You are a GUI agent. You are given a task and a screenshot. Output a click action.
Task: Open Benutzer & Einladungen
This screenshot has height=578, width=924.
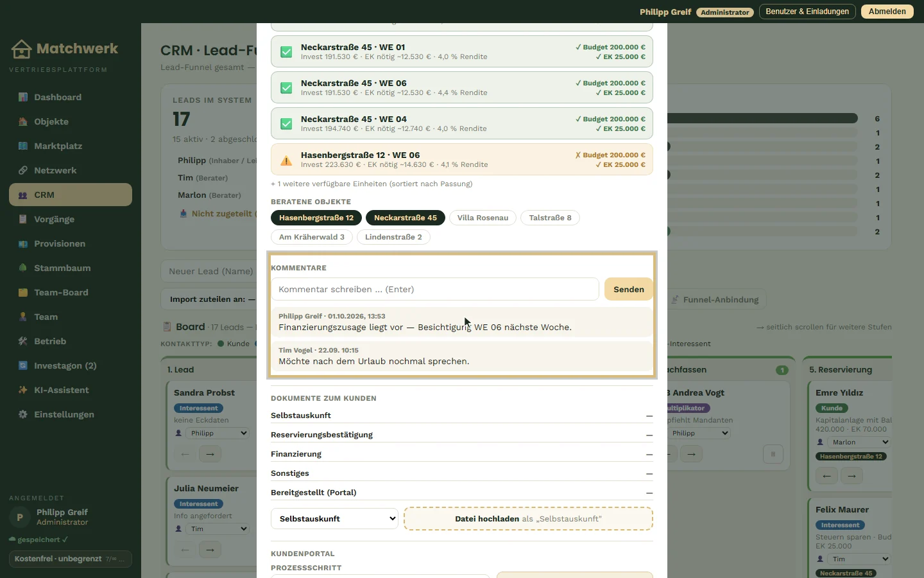[807, 12]
